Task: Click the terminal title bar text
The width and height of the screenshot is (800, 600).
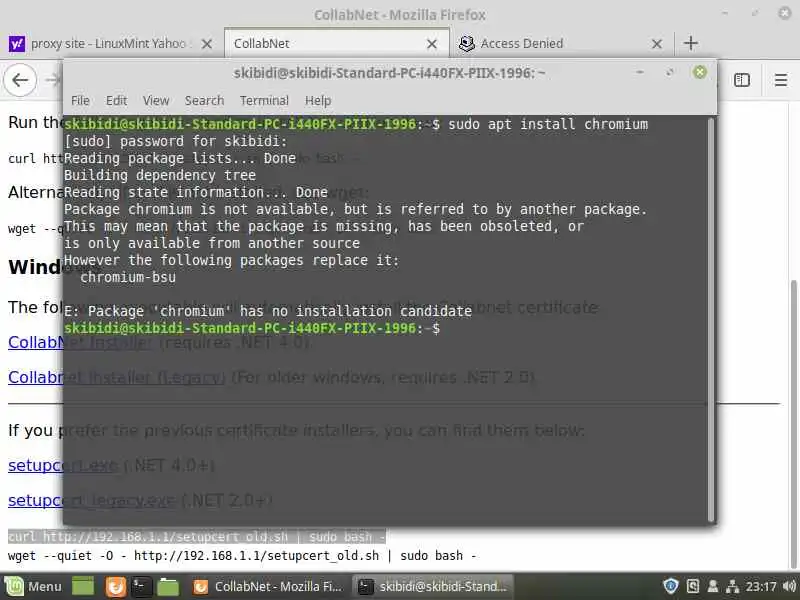Action: click(389, 73)
